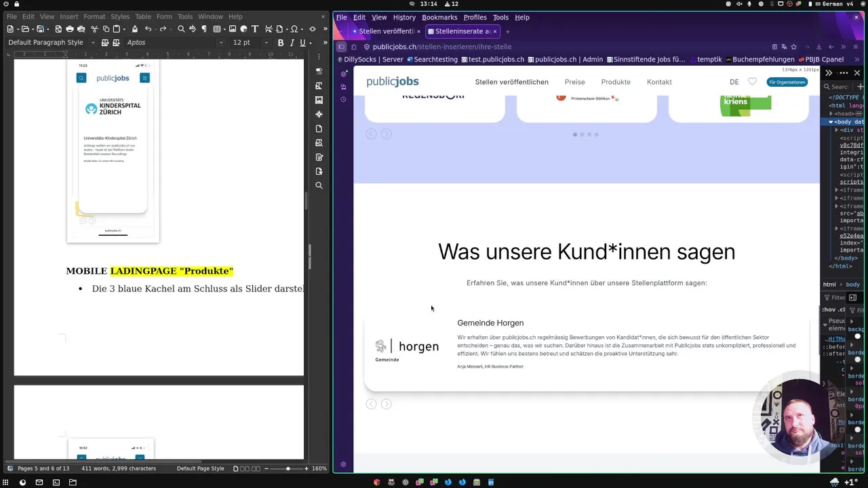Undo last action in Writer
The image size is (868, 488).
click(x=148, y=29)
